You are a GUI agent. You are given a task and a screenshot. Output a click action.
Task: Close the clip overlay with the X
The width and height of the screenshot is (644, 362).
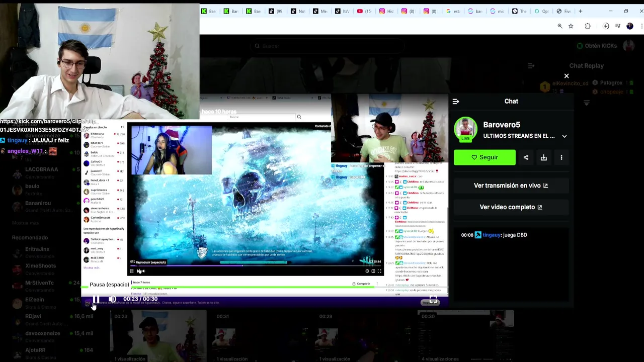(567, 76)
